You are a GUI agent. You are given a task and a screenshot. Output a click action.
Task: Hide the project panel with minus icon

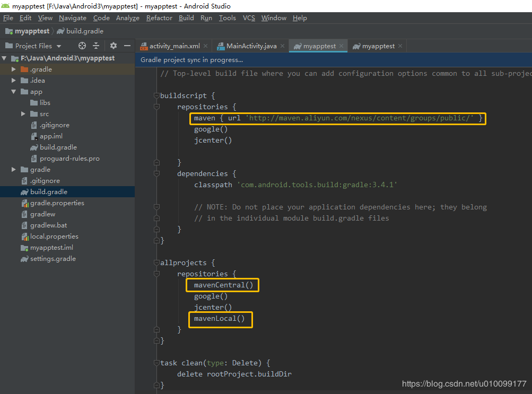click(x=127, y=46)
